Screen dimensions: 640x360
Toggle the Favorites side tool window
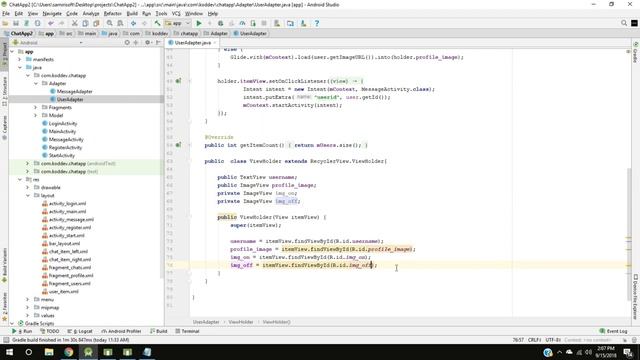[4, 307]
